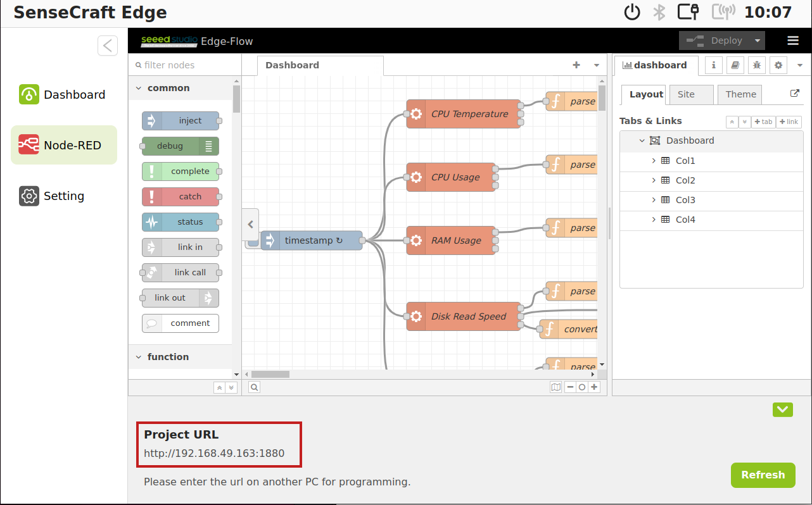Image resolution: width=812 pixels, height=505 pixels.
Task: Select the complete node in palette
Action: (181, 171)
